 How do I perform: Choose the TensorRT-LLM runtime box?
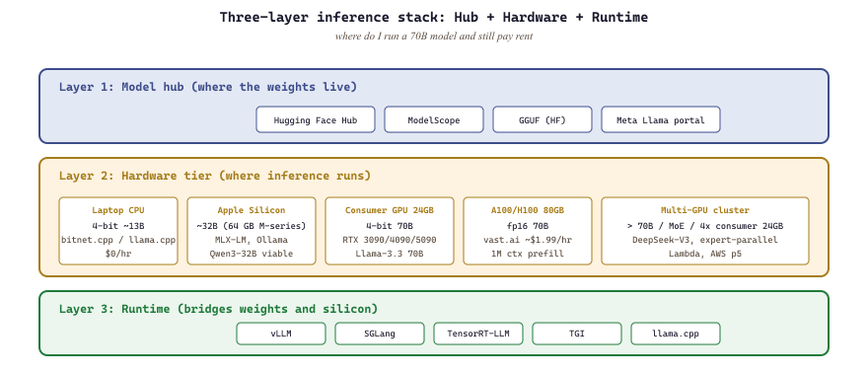[478, 334]
